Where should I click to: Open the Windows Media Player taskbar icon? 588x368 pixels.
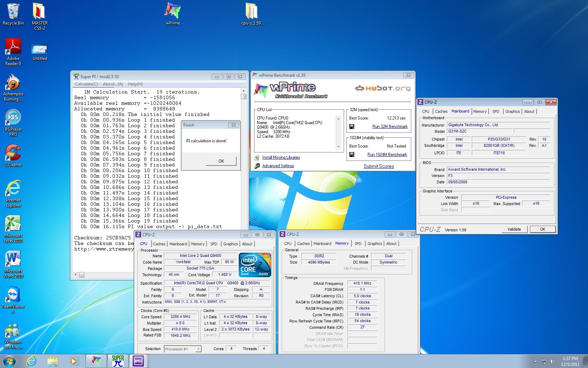[x=74, y=361]
